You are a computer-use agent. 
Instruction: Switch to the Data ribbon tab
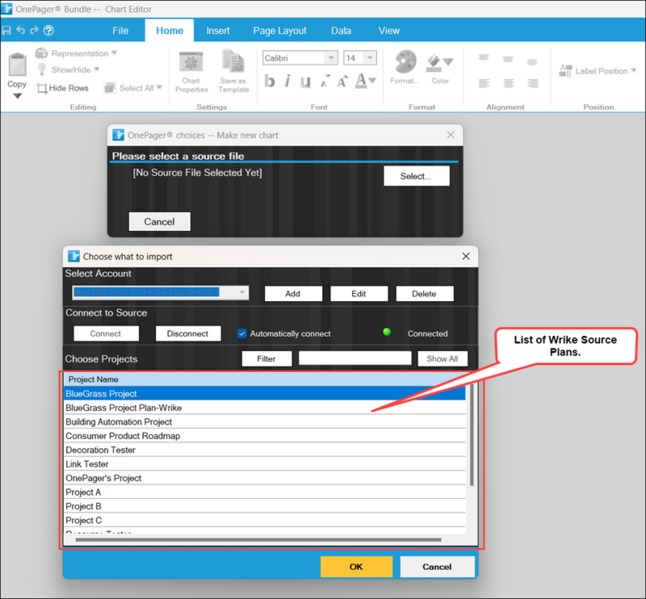click(x=341, y=30)
